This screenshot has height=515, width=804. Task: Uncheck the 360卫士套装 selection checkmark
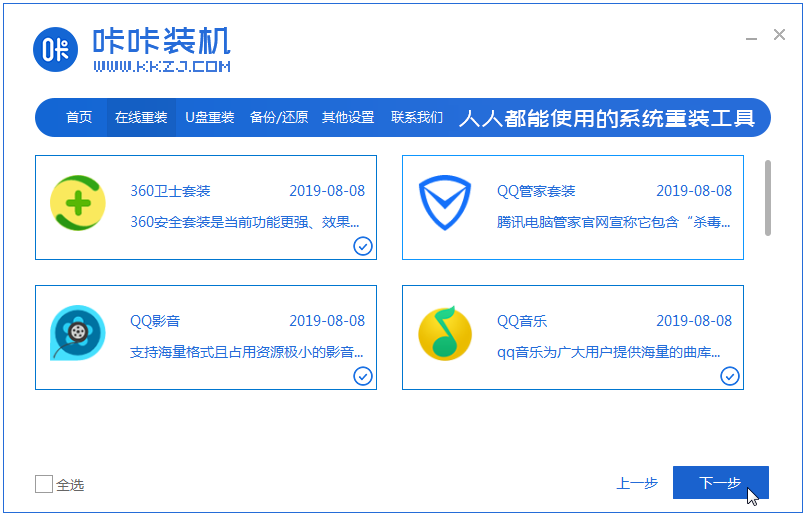click(363, 246)
